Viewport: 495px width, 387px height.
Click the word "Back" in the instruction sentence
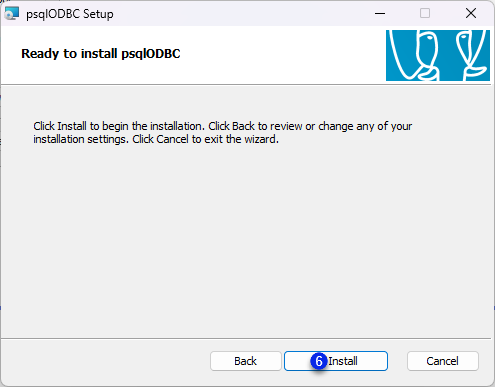243,126
